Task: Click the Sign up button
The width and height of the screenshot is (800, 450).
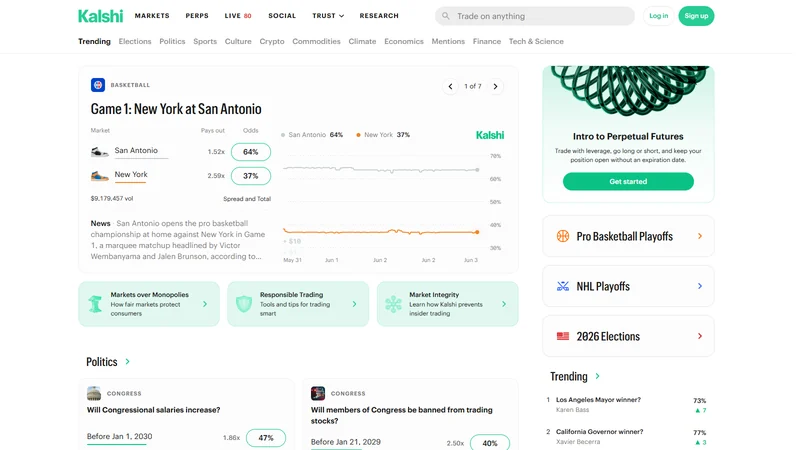Action: pyautogui.click(x=696, y=16)
